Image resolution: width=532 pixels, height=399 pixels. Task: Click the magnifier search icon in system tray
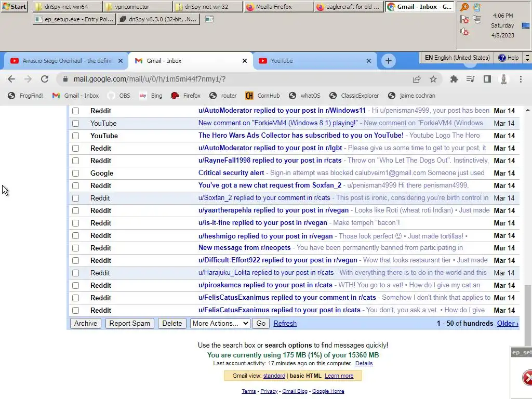[x=464, y=7]
